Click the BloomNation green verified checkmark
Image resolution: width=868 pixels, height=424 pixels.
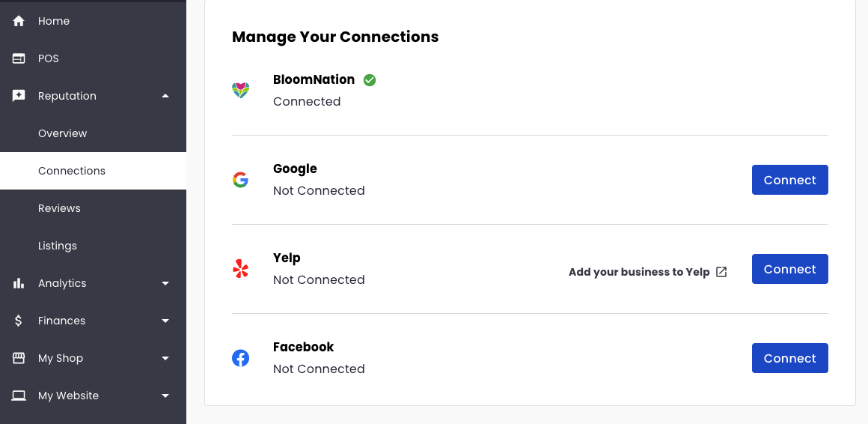point(369,80)
